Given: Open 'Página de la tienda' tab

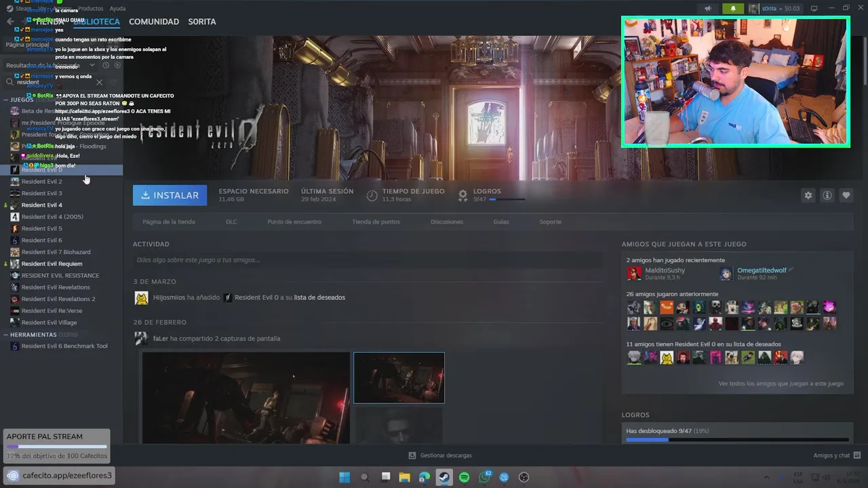Looking at the screenshot, I should click(169, 222).
